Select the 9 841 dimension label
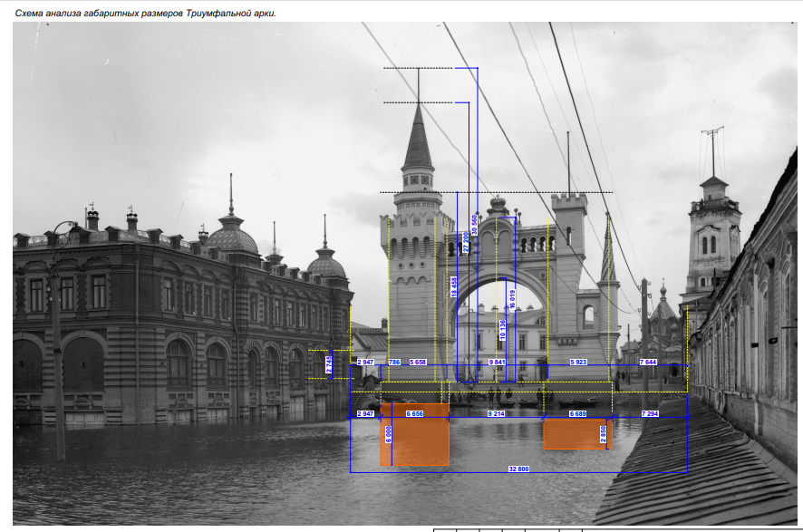 pyautogui.click(x=497, y=362)
